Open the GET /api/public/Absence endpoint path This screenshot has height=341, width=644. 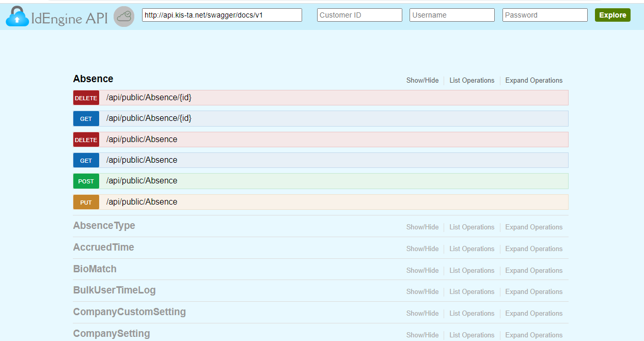click(142, 160)
